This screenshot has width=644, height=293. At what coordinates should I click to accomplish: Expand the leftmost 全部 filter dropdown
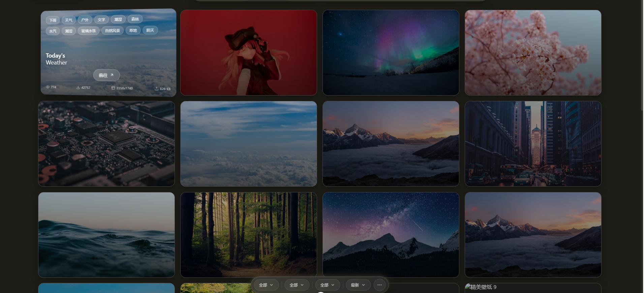pyautogui.click(x=266, y=285)
